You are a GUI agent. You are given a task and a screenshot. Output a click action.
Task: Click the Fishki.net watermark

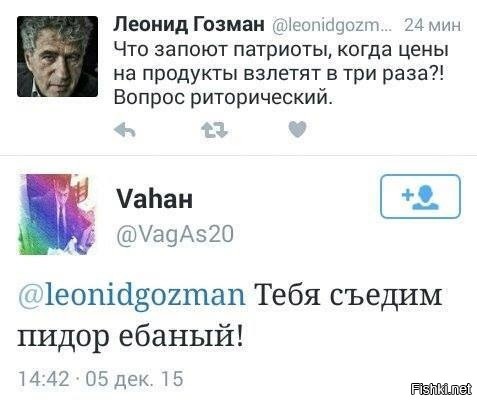(441, 389)
